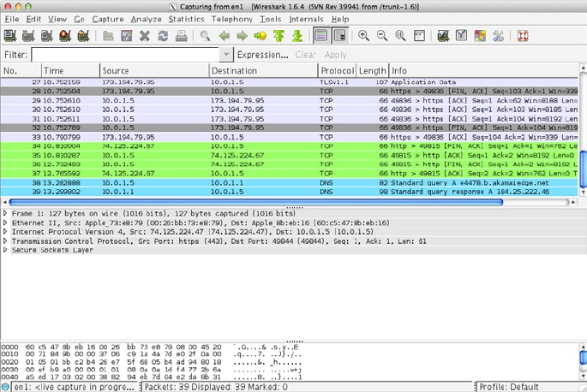Viewport: 587px width, 392px height.
Task: Open the help lifebuoy icon
Action: pos(523,36)
